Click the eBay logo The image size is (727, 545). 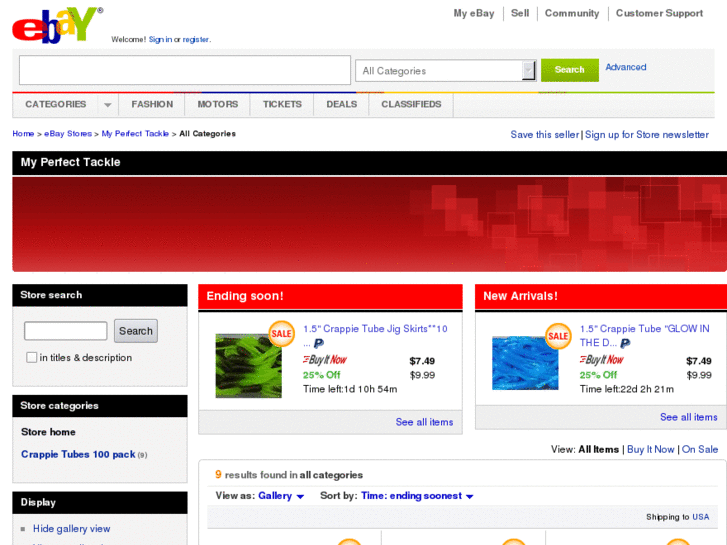(57, 25)
